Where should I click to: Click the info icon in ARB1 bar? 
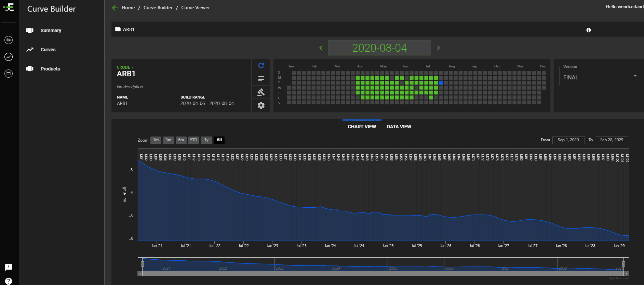[x=588, y=30]
